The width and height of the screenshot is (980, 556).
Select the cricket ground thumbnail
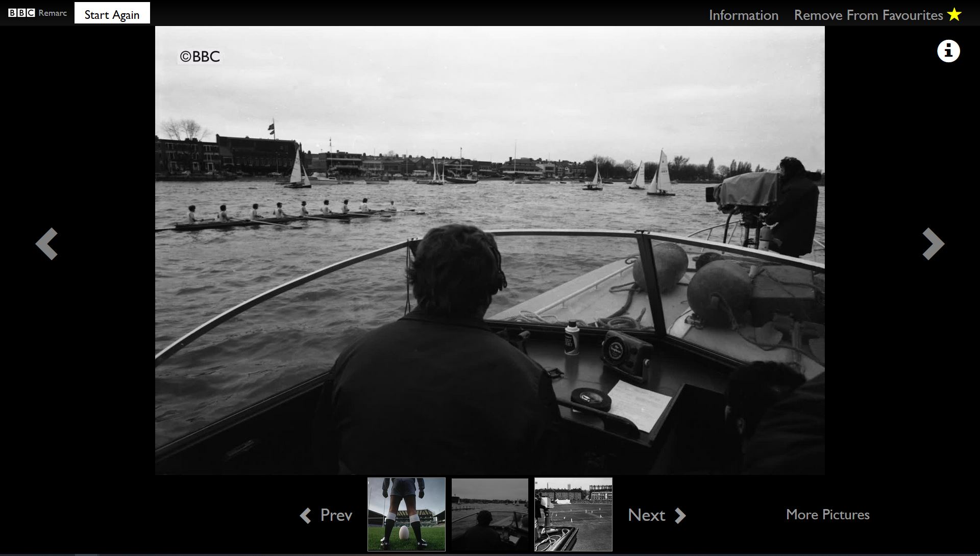(x=573, y=514)
